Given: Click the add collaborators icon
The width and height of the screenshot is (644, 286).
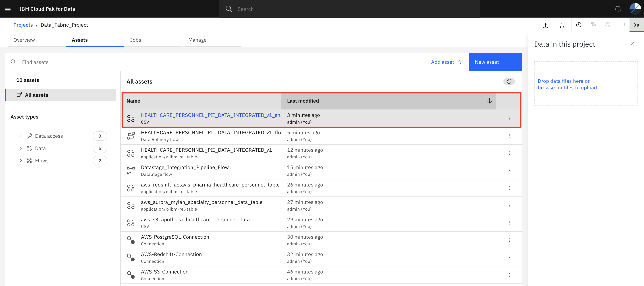Looking at the screenshot, I should click(563, 25).
